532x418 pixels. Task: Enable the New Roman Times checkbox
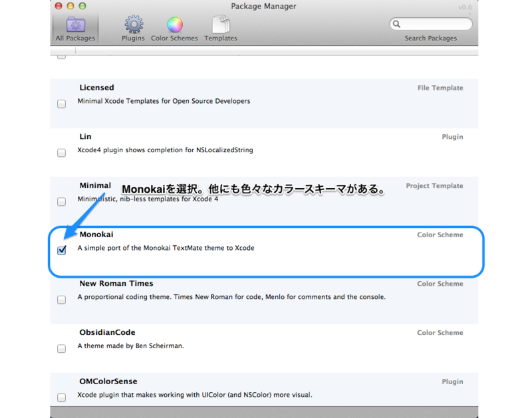point(61,300)
